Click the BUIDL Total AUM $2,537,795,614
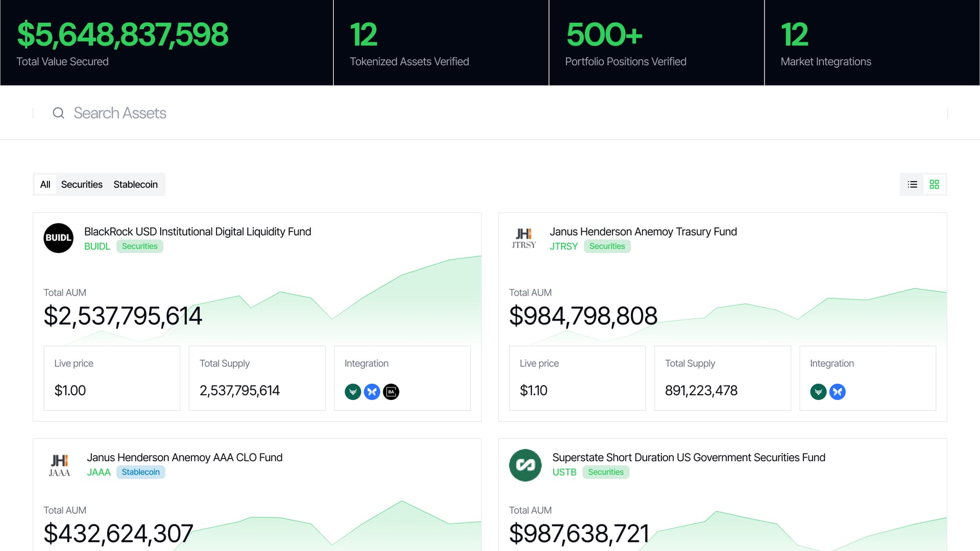Screen dimensions: 980x551 click(123, 316)
